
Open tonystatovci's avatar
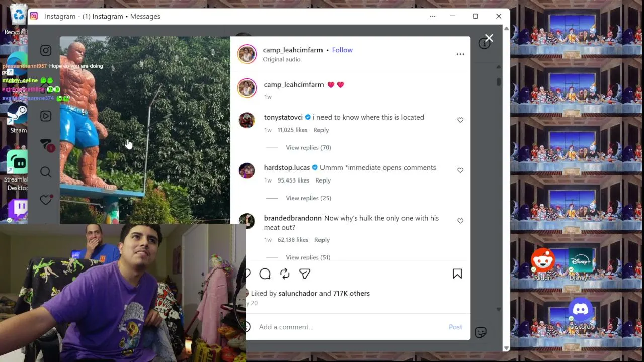(x=247, y=120)
